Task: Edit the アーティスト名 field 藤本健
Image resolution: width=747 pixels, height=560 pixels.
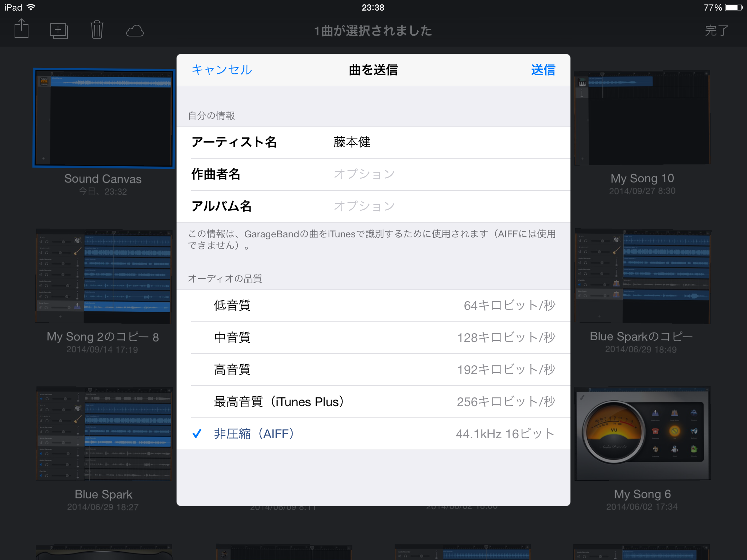Action: pos(373,142)
